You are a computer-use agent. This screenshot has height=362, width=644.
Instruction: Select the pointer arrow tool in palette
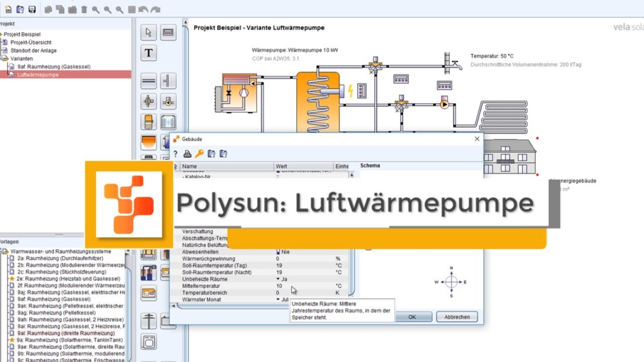[148, 33]
